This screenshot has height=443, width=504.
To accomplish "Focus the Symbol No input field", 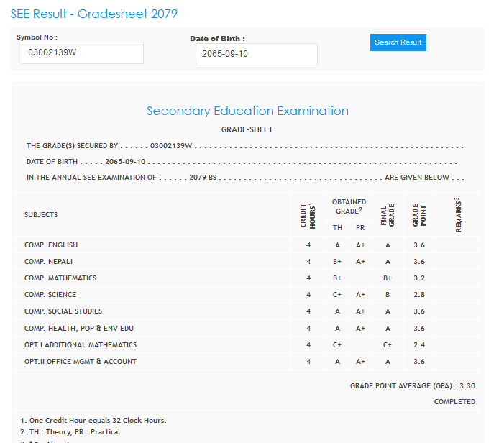I will point(82,52).
